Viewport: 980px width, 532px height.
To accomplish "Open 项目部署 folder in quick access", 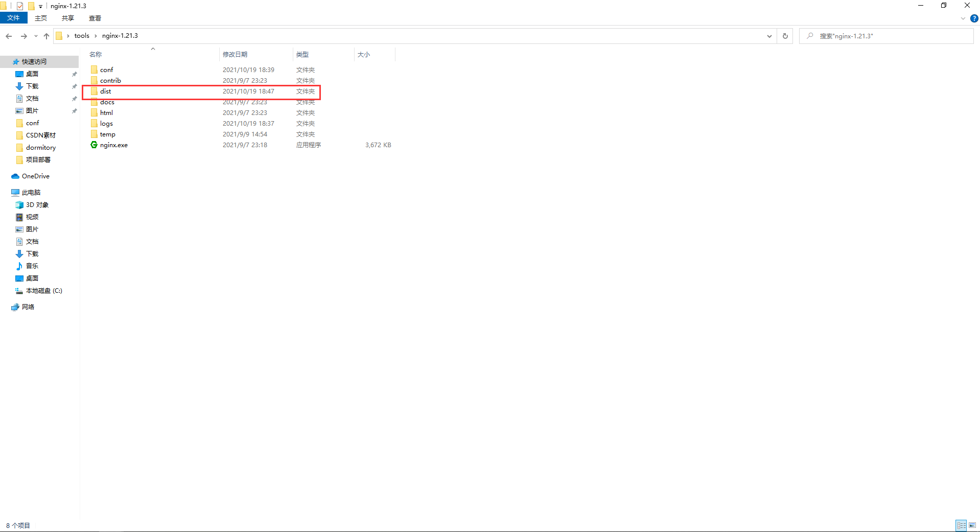I will pyautogui.click(x=38, y=159).
